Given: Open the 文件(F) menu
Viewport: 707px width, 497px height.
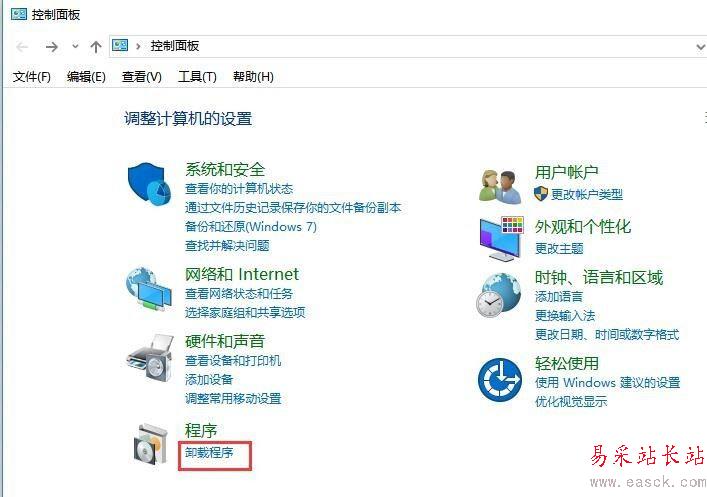Looking at the screenshot, I should click(x=32, y=77).
